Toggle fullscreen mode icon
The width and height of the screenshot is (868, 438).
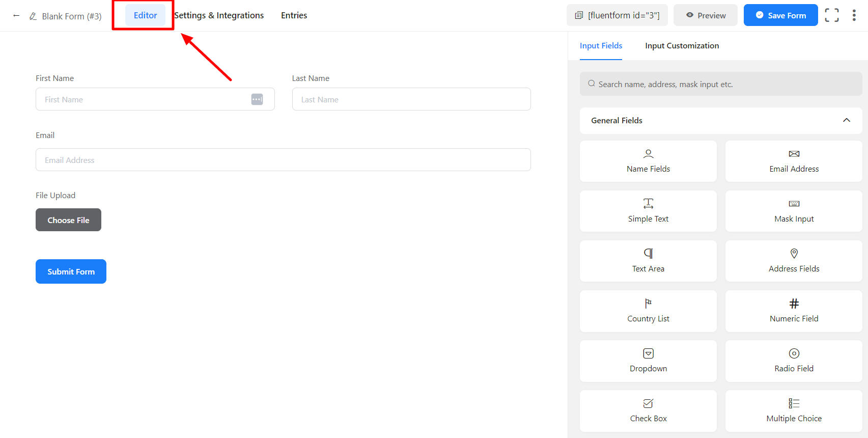tap(831, 15)
